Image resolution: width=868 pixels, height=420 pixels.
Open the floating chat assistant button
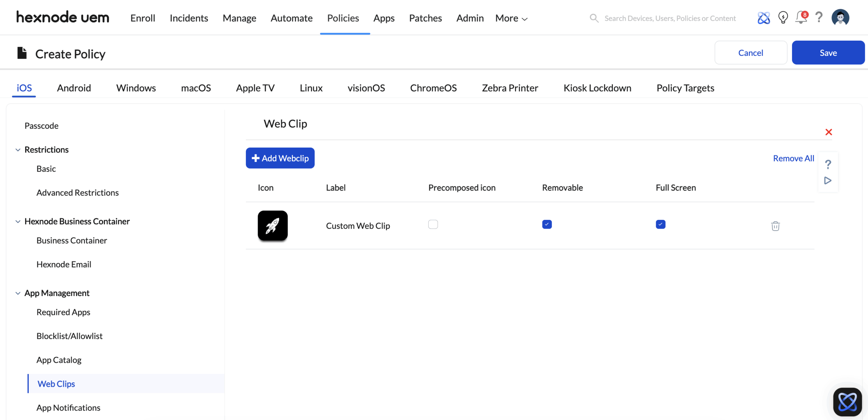[847, 402]
